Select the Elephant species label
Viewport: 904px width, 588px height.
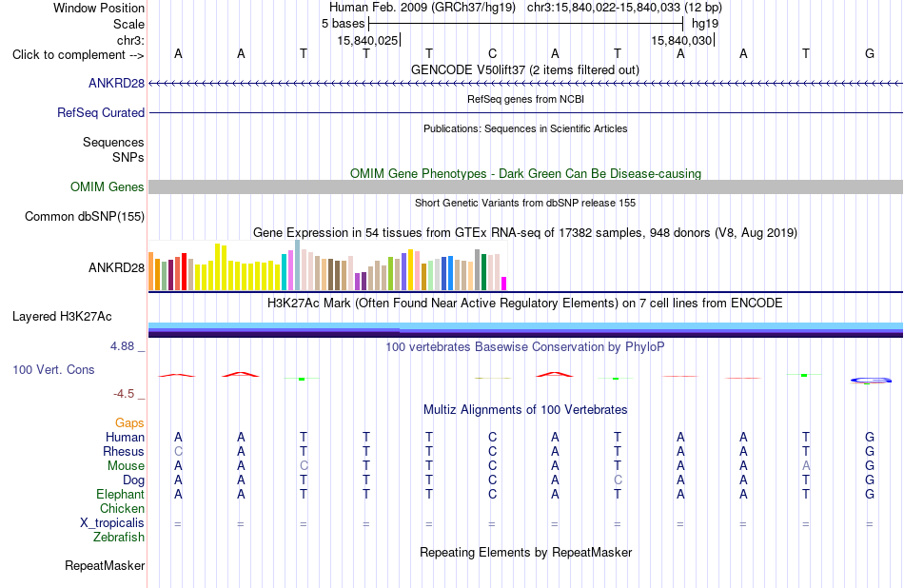pos(120,494)
